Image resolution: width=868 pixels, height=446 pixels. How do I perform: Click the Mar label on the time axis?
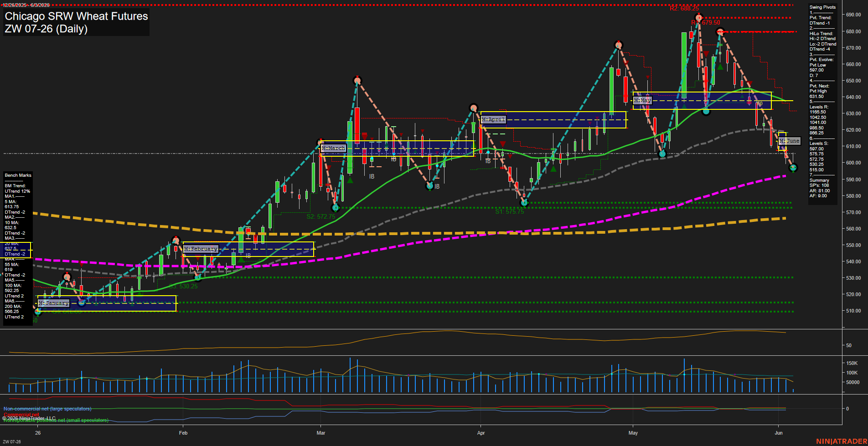pyautogui.click(x=321, y=433)
